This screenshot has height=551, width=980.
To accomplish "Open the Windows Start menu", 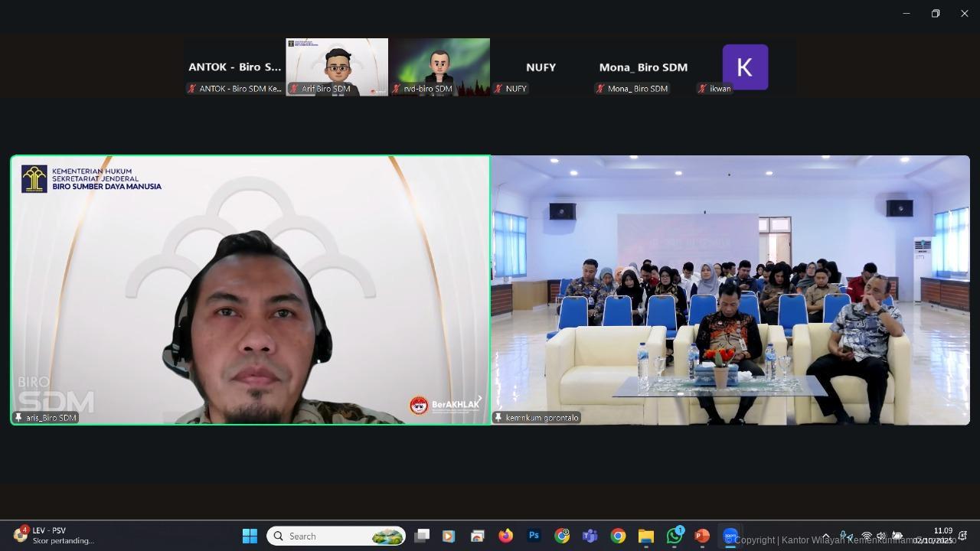I will point(250,536).
